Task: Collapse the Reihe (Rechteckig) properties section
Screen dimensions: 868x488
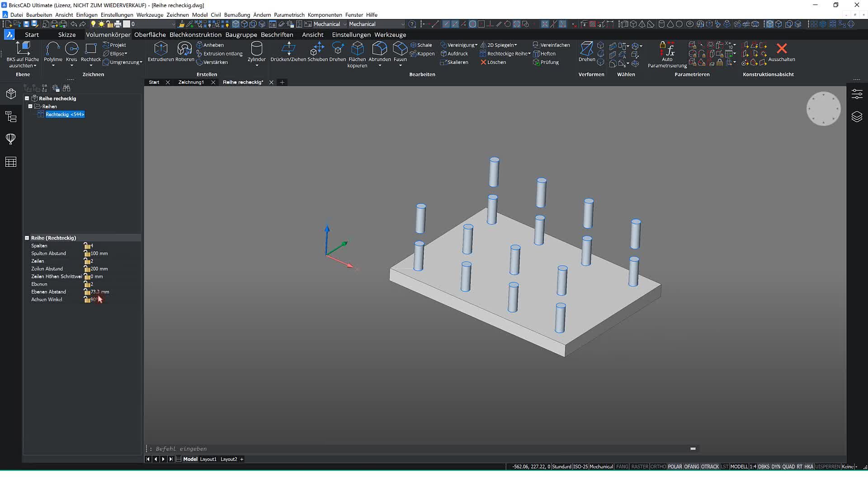Action: point(27,238)
